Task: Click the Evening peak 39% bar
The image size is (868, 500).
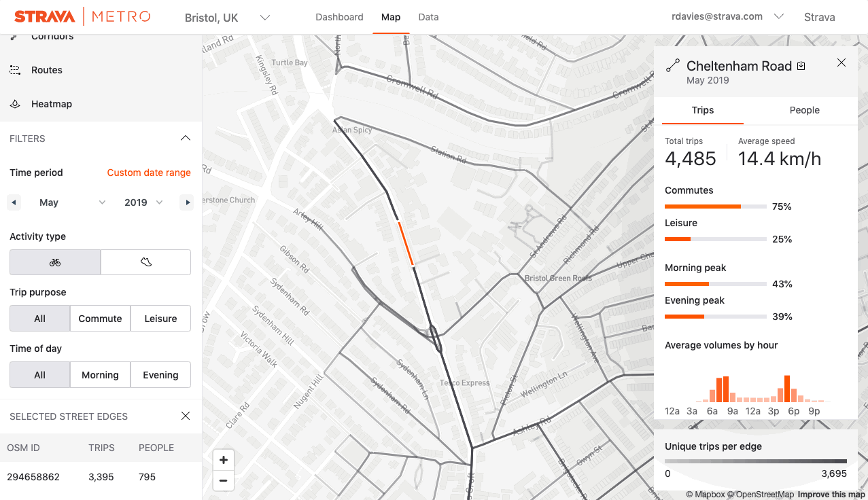Action: (x=716, y=317)
